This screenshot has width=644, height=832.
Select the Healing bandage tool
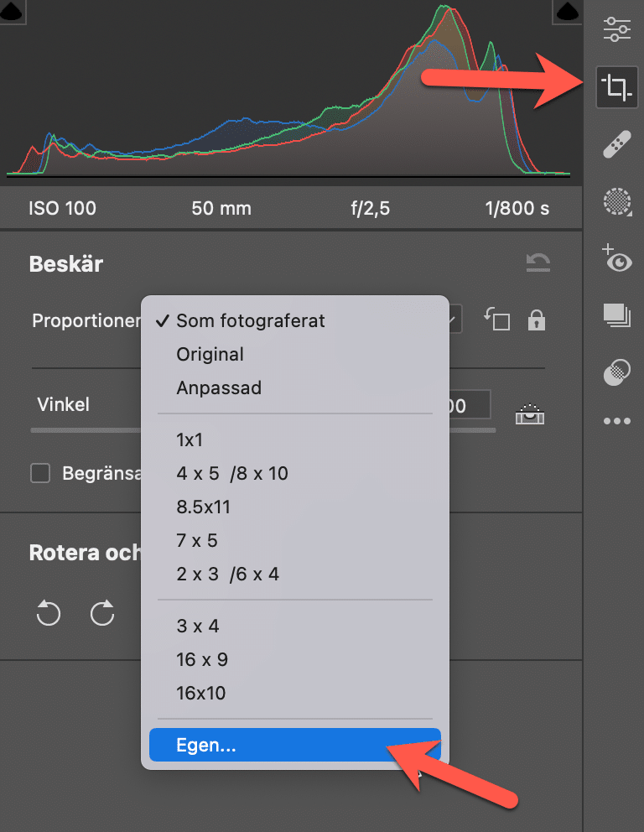coord(617,144)
